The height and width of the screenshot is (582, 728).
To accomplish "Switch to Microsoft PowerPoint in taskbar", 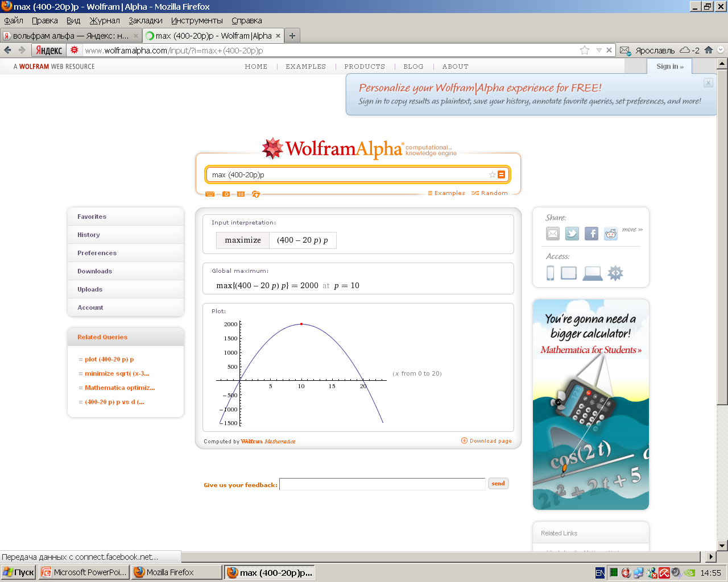I will 84,572.
